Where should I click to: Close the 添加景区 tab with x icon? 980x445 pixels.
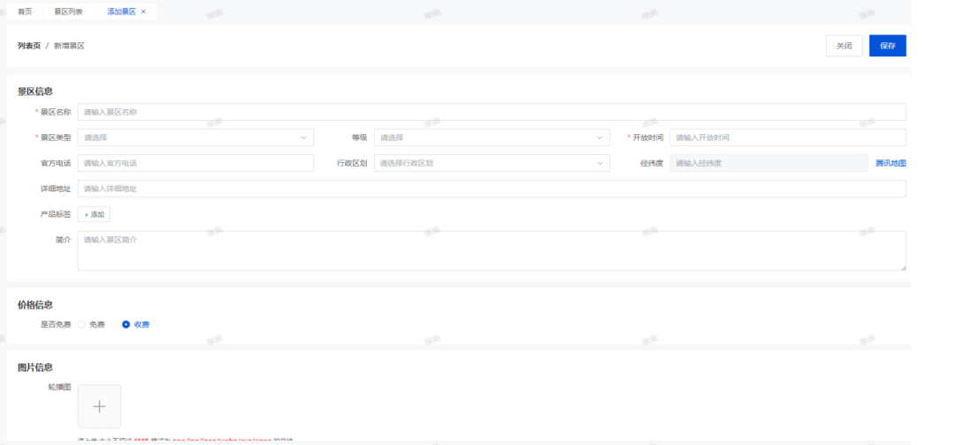pos(144,11)
